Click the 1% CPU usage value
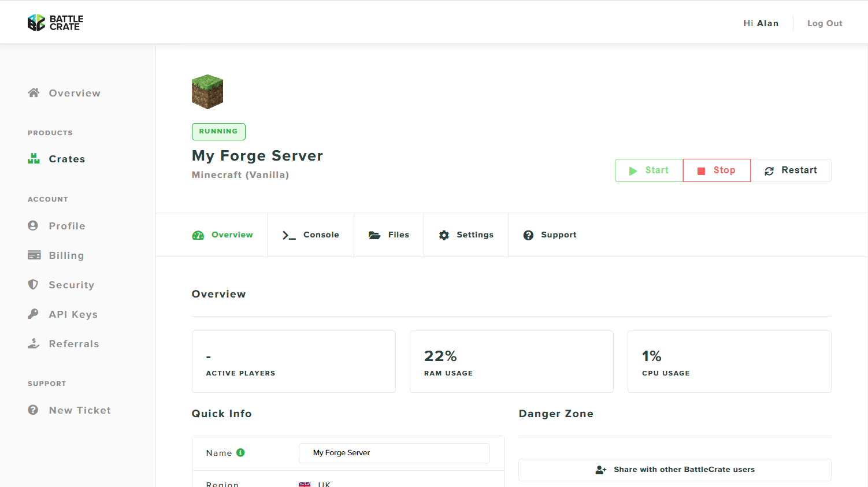Image resolution: width=868 pixels, height=487 pixels. (x=652, y=356)
